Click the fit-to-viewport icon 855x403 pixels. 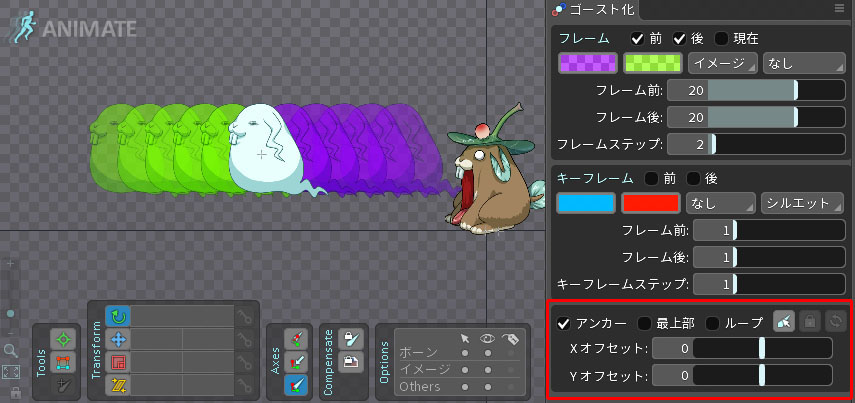click(x=10, y=372)
